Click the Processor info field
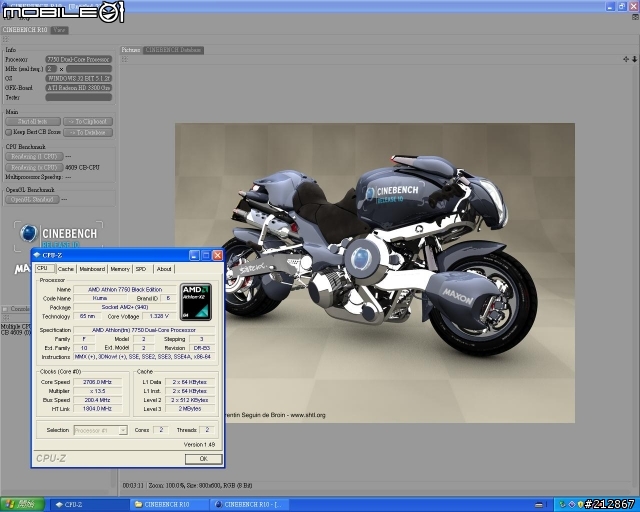The width and height of the screenshot is (640, 512). pyautogui.click(x=78, y=60)
